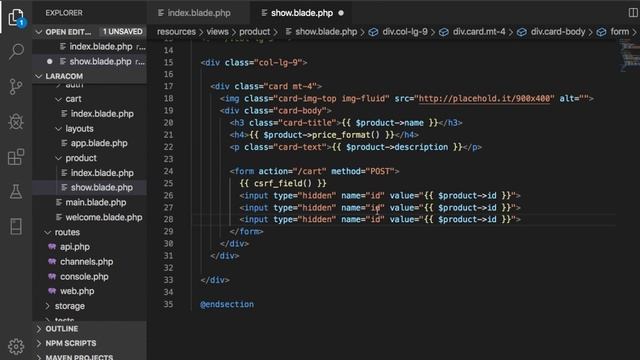Click the form action="/cart" line
640x360 pixels.
[314, 171]
